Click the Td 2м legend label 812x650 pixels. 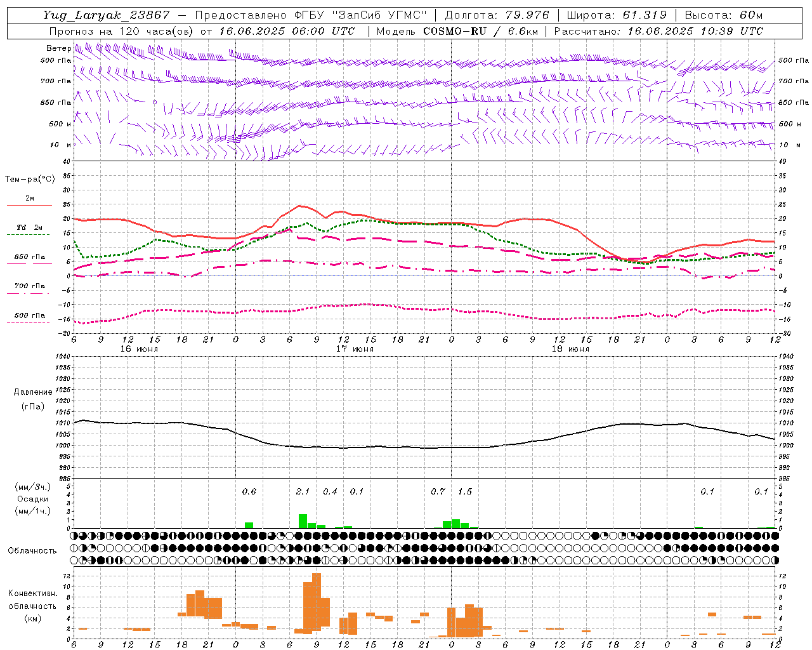click(30, 227)
